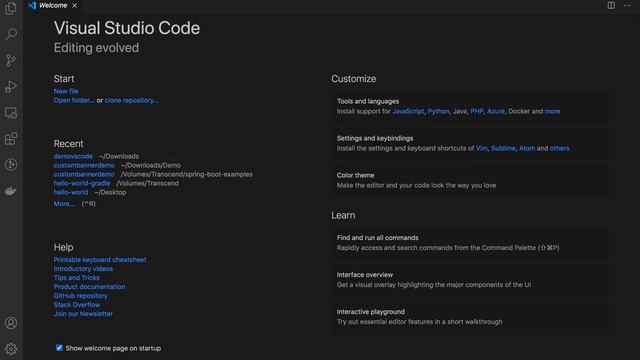Click Find and run all commands card

[470, 242]
